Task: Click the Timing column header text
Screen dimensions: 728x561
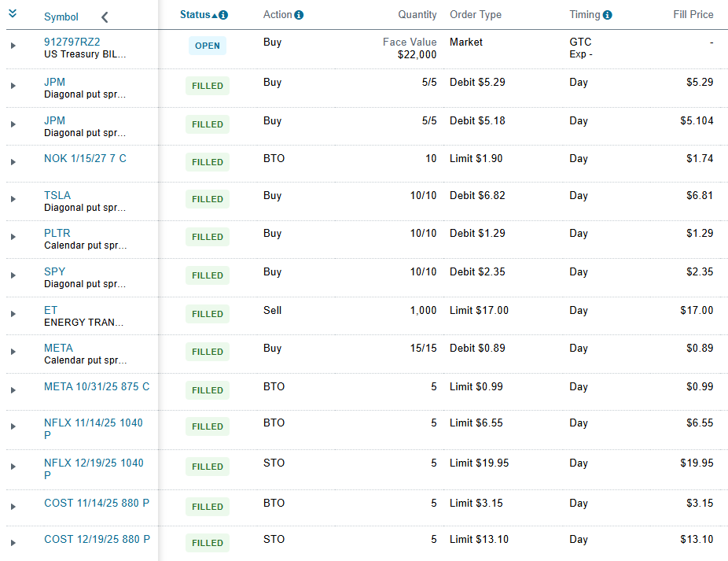Action: tap(585, 15)
